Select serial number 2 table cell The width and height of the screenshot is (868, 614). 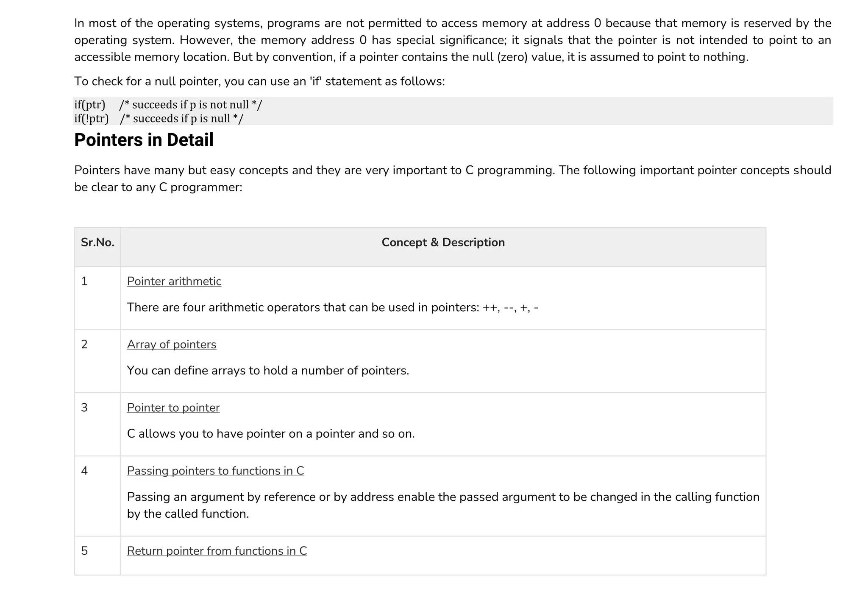point(84,345)
